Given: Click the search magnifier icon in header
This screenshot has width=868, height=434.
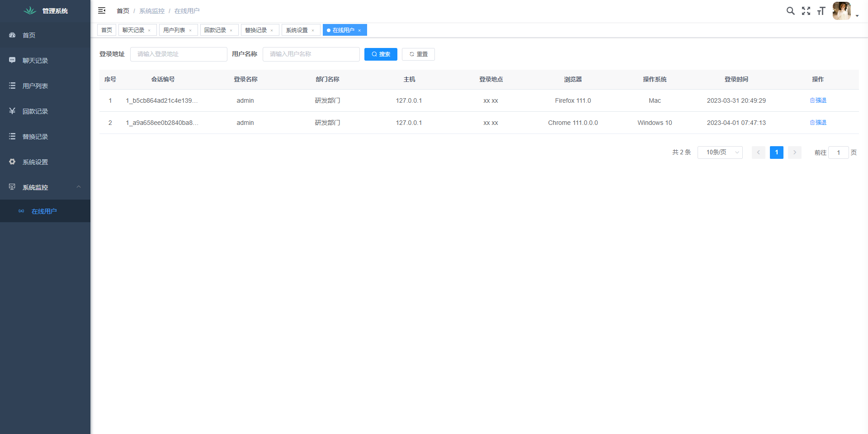Looking at the screenshot, I should tap(790, 11).
